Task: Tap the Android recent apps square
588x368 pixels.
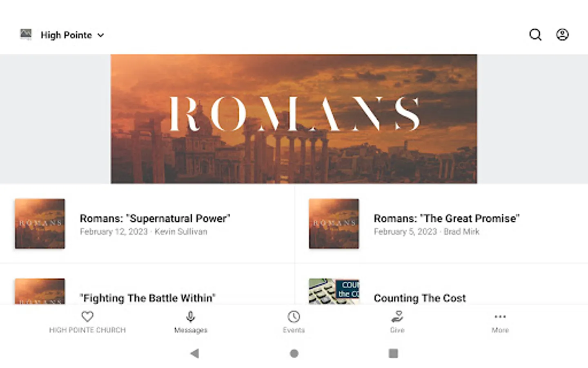Action: 393,353
